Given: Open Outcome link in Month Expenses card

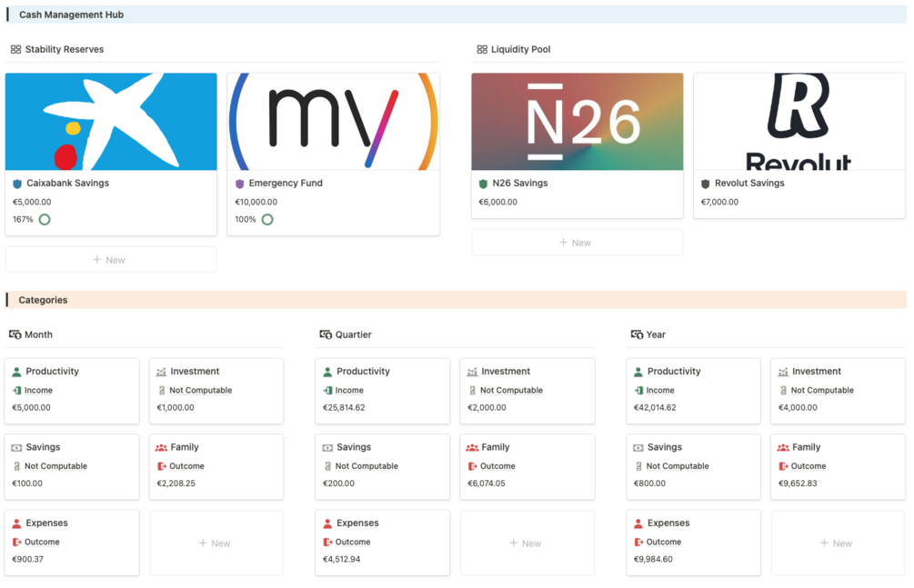Looking at the screenshot, I should pos(42,543).
